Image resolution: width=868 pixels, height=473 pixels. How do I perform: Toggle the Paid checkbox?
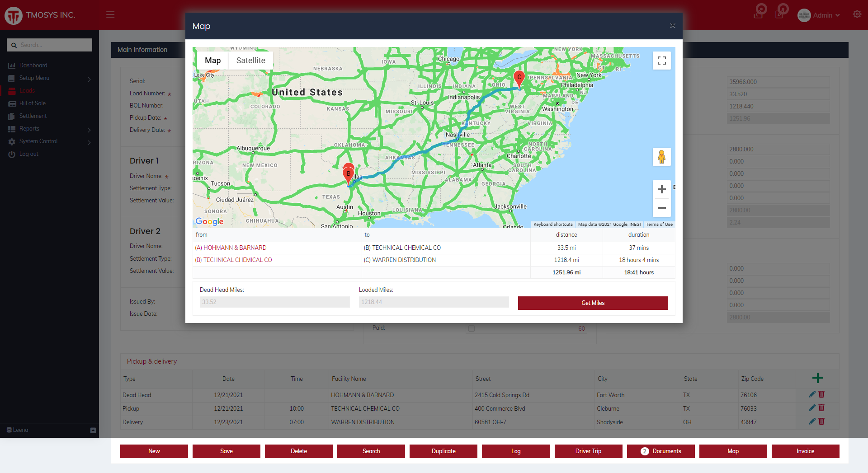click(x=472, y=328)
